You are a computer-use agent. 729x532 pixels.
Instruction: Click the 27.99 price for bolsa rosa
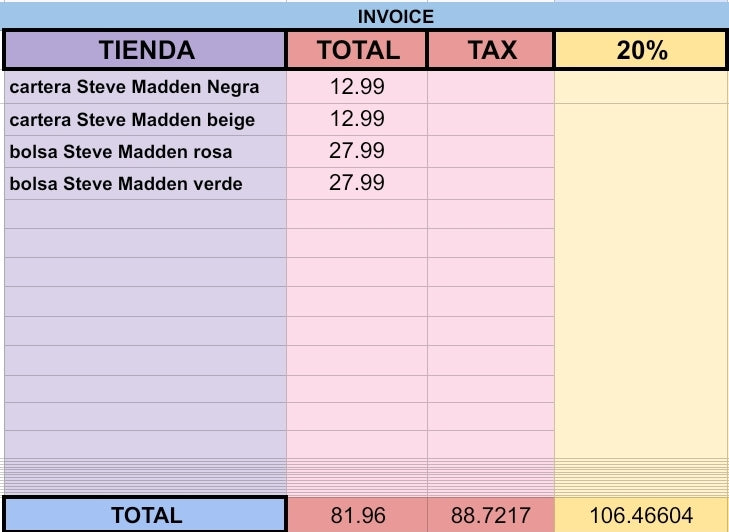357,151
